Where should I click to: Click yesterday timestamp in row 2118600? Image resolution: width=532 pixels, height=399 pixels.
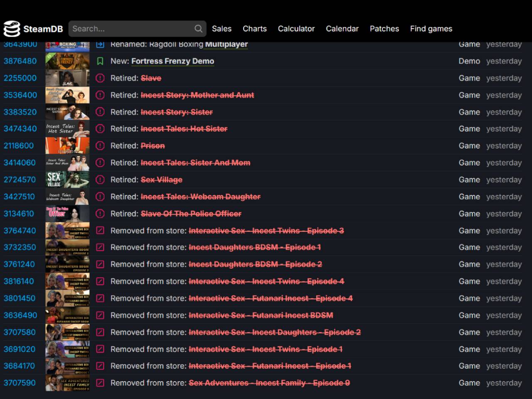tap(504, 146)
